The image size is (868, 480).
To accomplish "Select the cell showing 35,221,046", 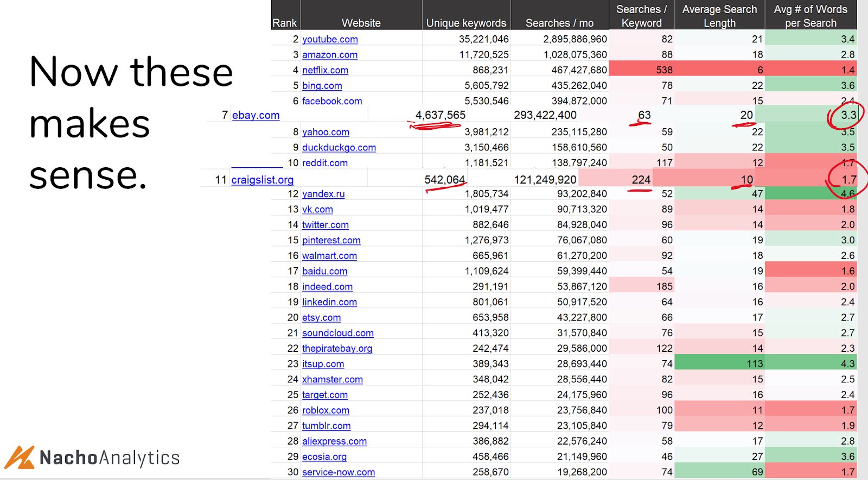I will click(467, 39).
